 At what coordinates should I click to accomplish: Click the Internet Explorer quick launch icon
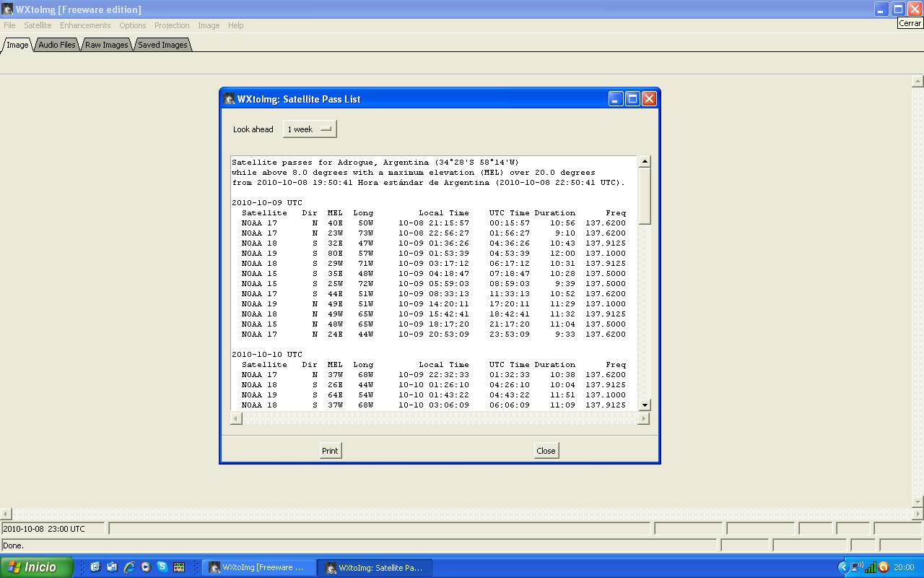(129, 567)
